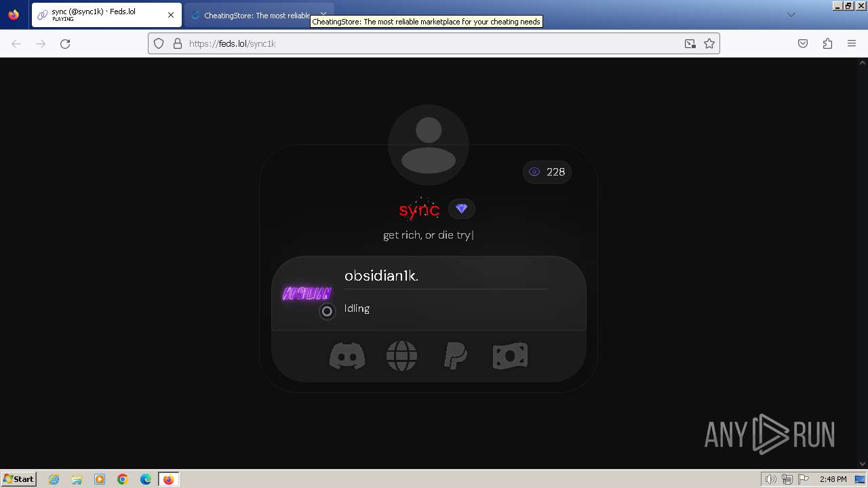
Task: Open picture-in-picture icon in address bar
Action: (690, 43)
